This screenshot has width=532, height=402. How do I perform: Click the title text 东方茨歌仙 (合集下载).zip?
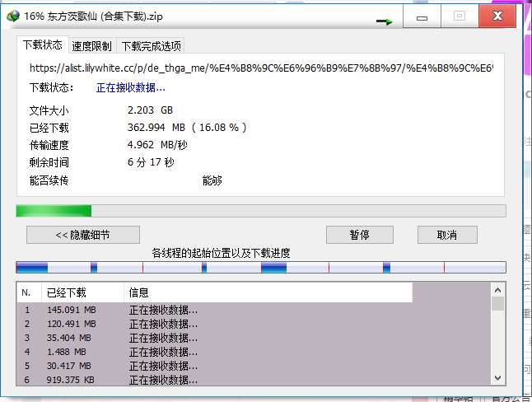[105, 16]
